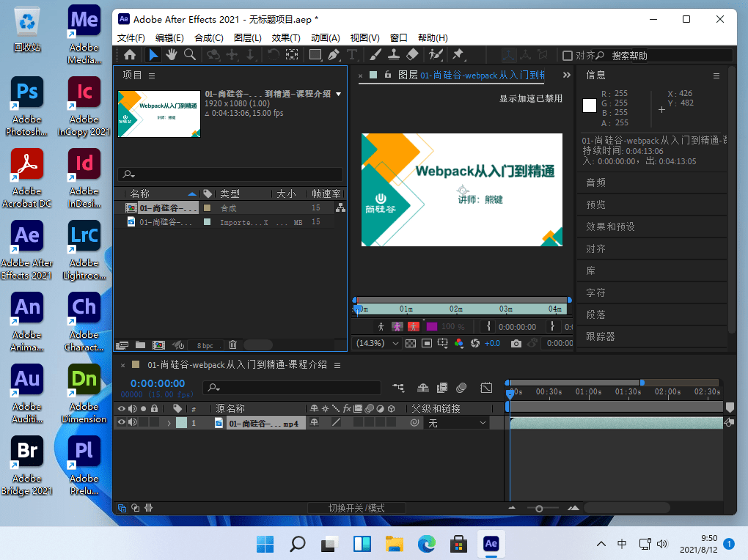This screenshot has height=560, width=748.
Task: Enable the 对齐 snapping checkbox
Action: (568, 56)
